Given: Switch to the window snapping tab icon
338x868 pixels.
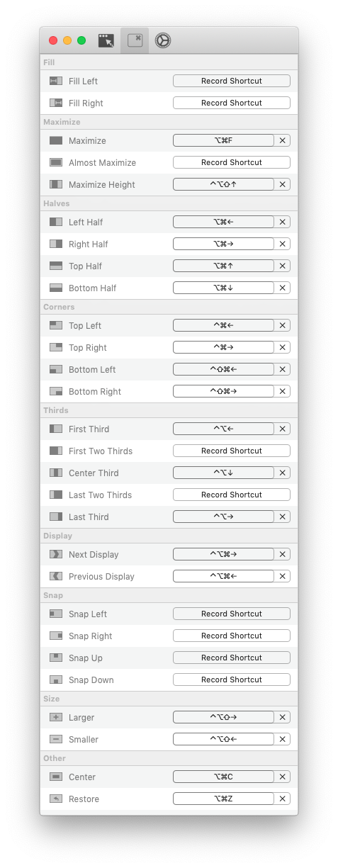Looking at the screenshot, I should coord(106,40).
